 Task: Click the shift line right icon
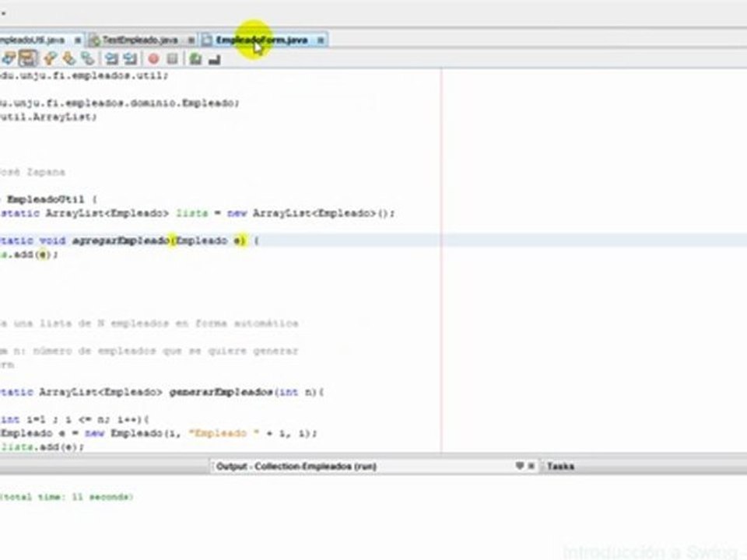click(130, 58)
